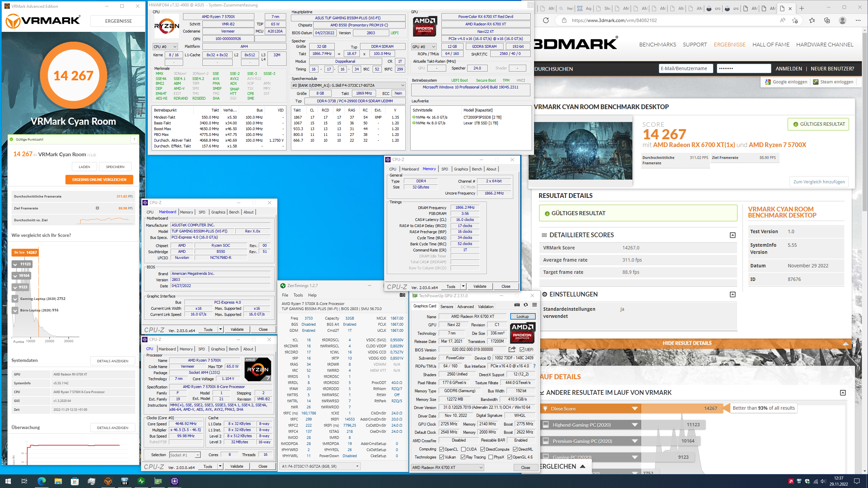The height and width of the screenshot is (488, 868).
Task: Toggle the DirectCompute checkbox in GPU-Z
Action: coord(483,449)
